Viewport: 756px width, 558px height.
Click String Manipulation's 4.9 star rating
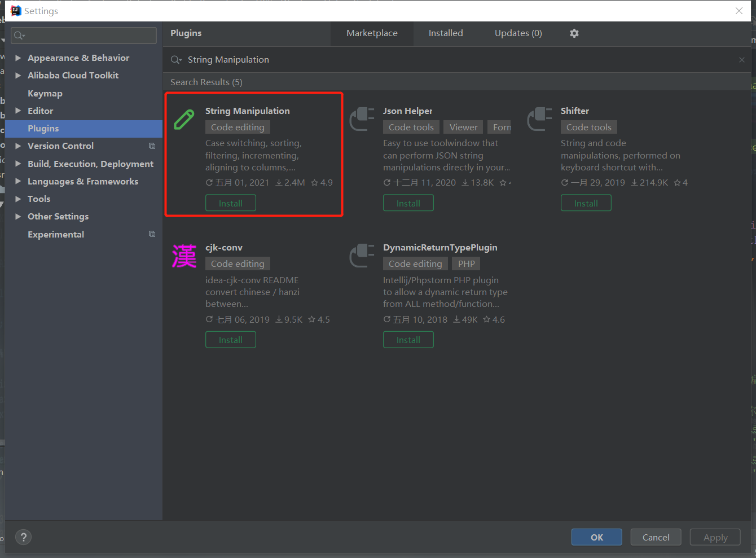click(x=322, y=182)
